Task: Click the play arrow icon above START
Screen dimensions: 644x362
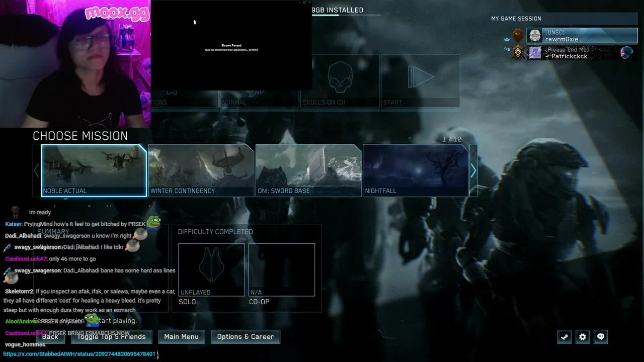Action: (420, 77)
